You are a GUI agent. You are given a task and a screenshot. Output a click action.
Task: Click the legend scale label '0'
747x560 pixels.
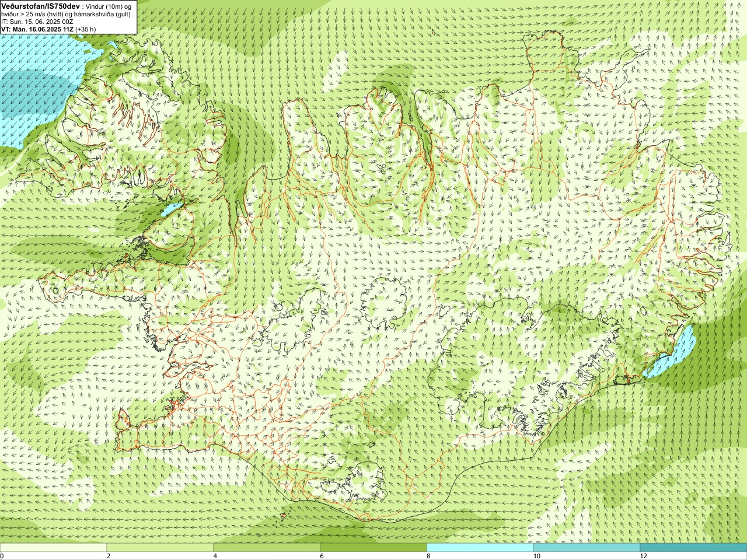pyautogui.click(x=2, y=556)
